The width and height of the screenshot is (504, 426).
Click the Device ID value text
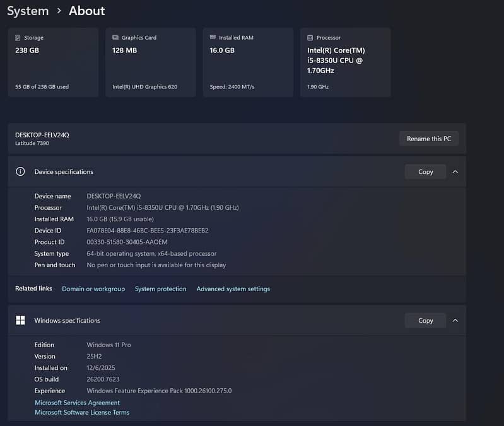(x=147, y=231)
